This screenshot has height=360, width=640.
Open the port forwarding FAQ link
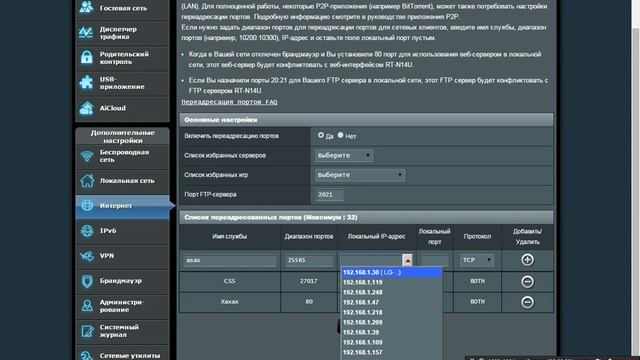[229, 102]
